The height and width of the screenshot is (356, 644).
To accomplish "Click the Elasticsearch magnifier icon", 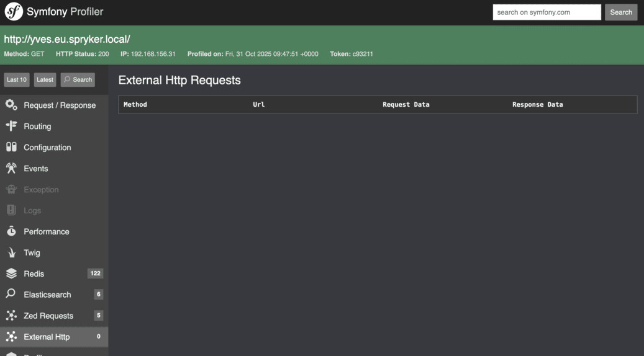I will click(x=11, y=295).
